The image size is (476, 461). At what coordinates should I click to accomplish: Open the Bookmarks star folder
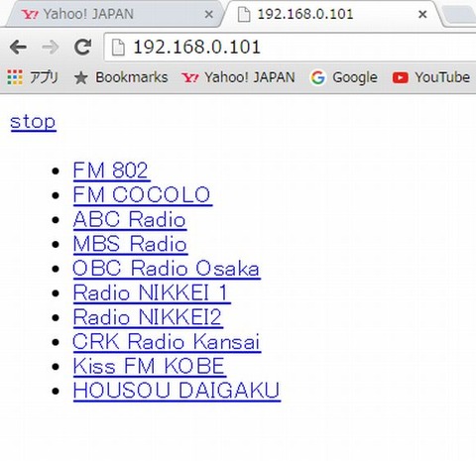click(121, 77)
